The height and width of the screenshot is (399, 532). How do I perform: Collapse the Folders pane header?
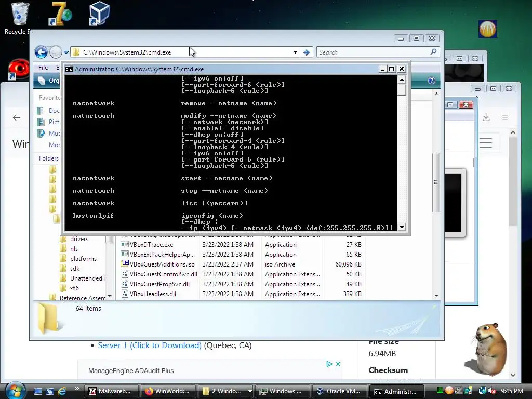point(48,158)
